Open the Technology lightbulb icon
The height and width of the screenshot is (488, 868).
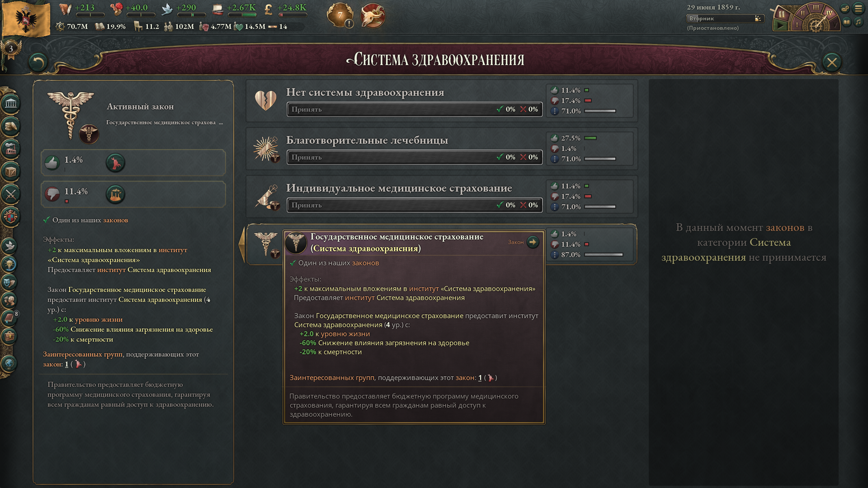coord(9,264)
